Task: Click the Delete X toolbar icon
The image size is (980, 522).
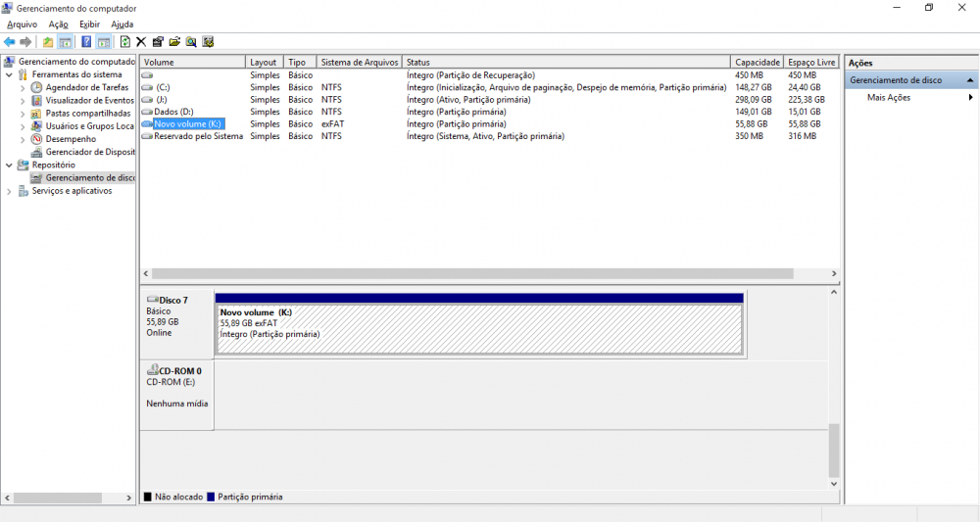Action: [x=141, y=42]
